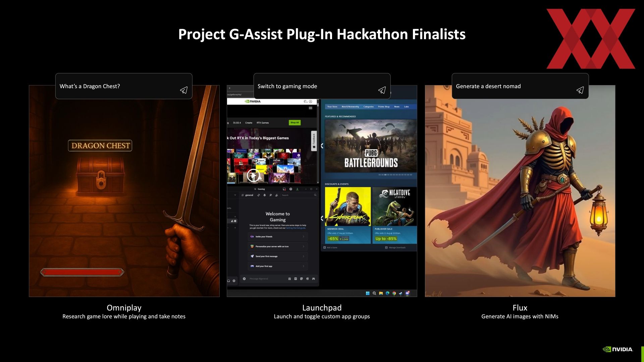Launch Google Chrome from taskbar
The height and width of the screenshot is (362, 644).
(x=394, y=293)
